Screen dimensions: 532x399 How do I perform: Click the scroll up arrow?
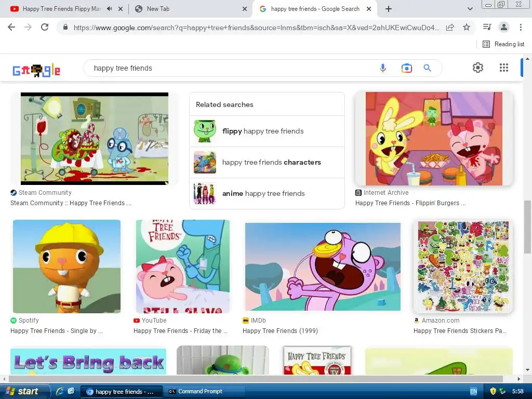(527, 59)
